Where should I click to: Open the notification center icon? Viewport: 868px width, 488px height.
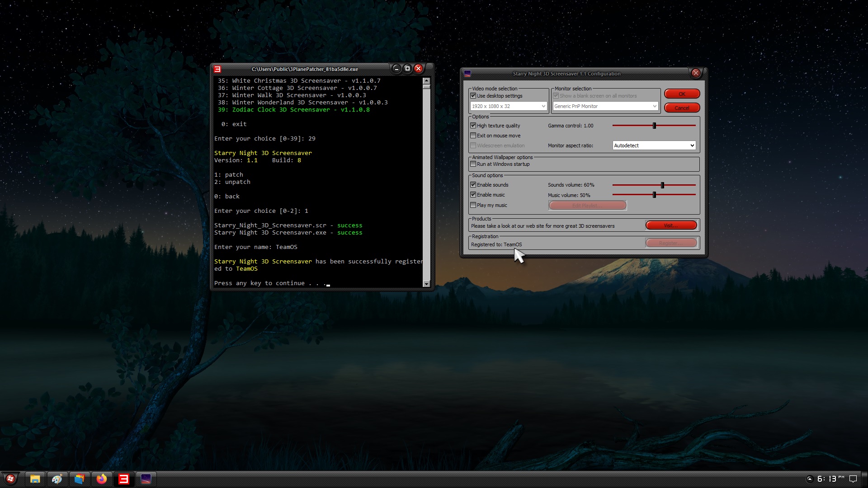pos(853,479)
